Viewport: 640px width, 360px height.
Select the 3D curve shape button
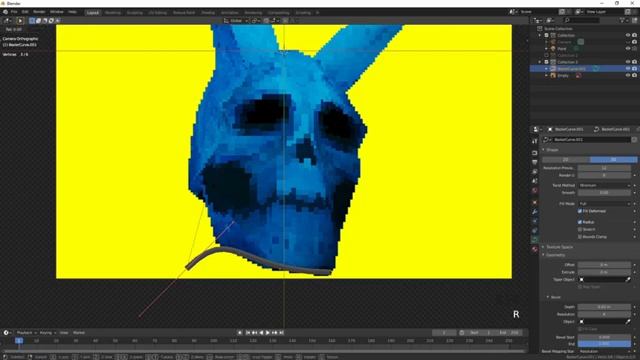coord(613,159)
